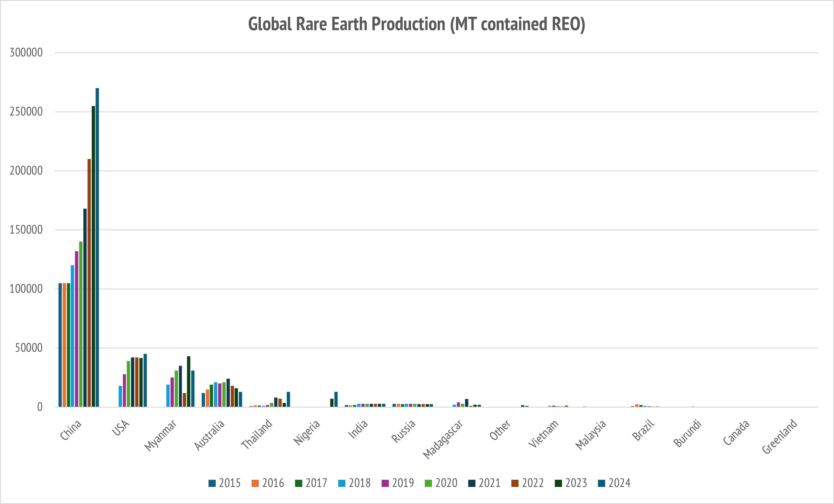Click the Greenland axis label

point(779,436)
